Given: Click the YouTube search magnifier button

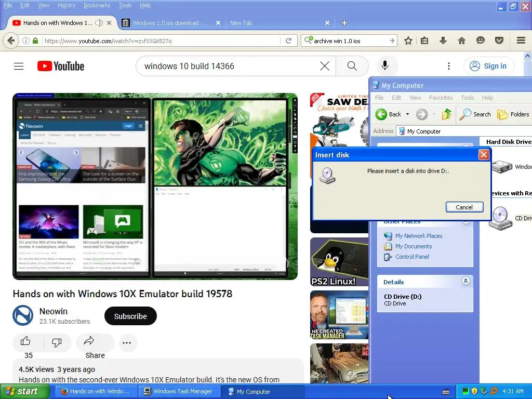Looking at the screenshot, I should 352,66.
